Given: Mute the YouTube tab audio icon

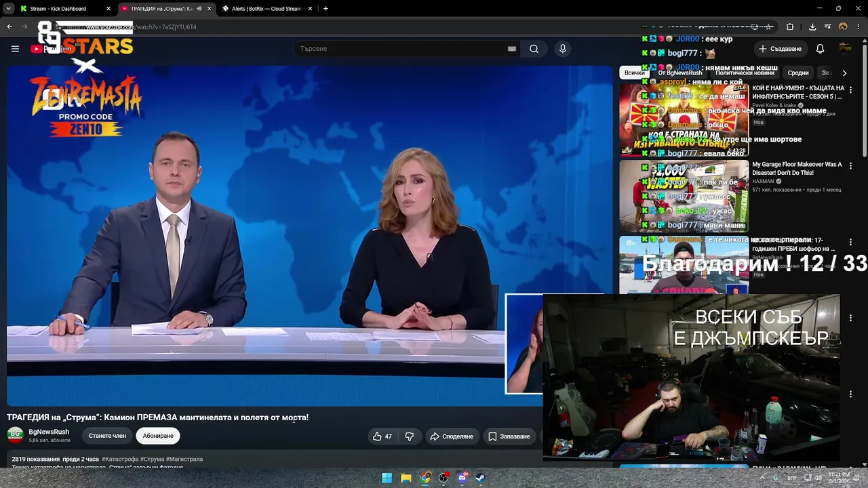Looking at the screenshot, I should [199, 9].
